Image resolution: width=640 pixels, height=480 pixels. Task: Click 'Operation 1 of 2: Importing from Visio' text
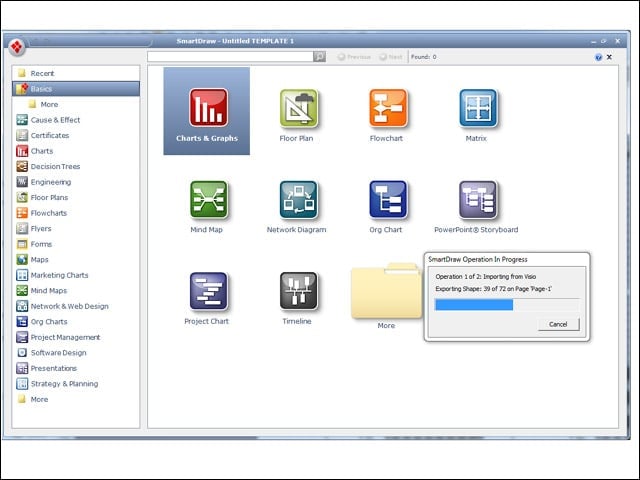coord(486,277)
